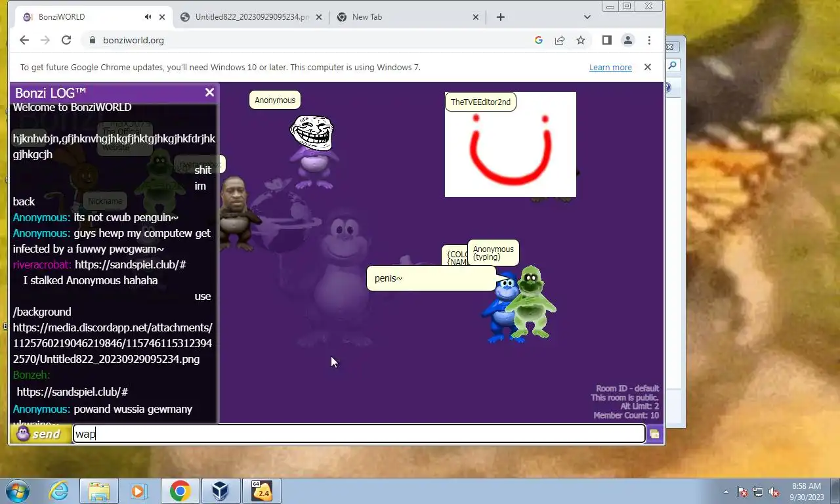Click the Anonymous (typing) name label
The height and width of the screenshot is (504, 840).
pyautogui.click(x=493, y=253)
